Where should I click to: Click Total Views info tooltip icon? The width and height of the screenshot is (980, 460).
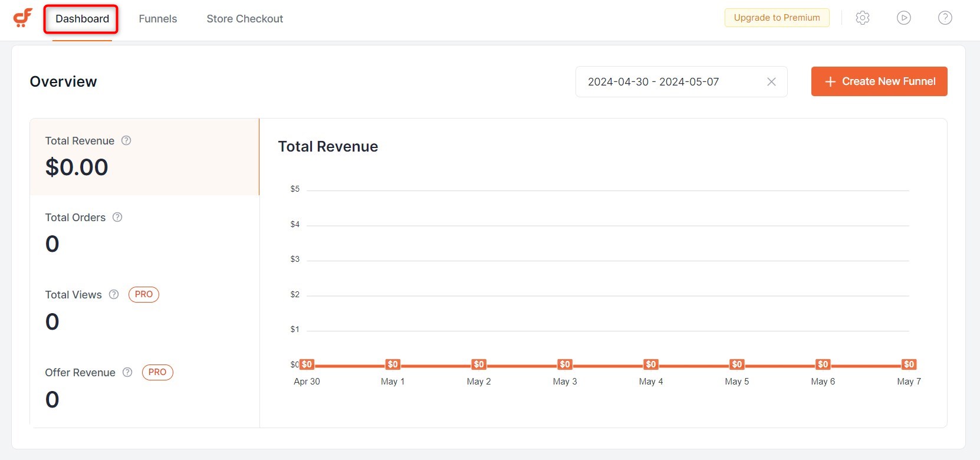[x=114, y=294]
